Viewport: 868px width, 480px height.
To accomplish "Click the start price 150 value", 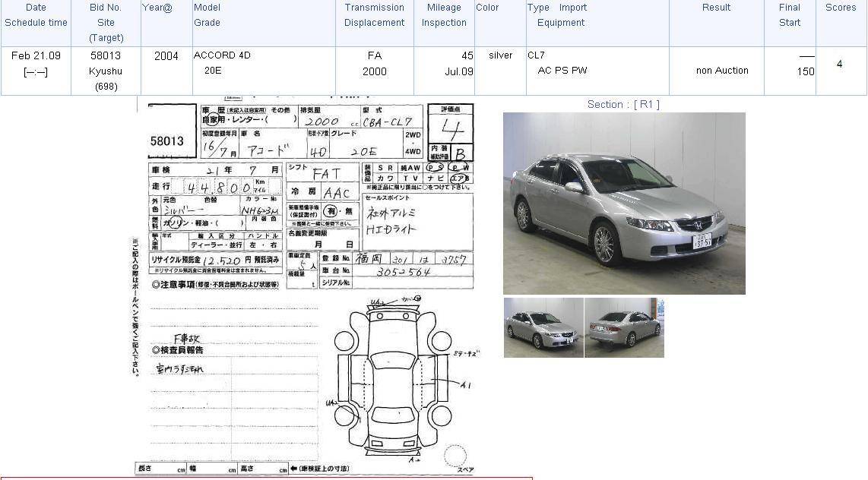I will click(806, 71).
